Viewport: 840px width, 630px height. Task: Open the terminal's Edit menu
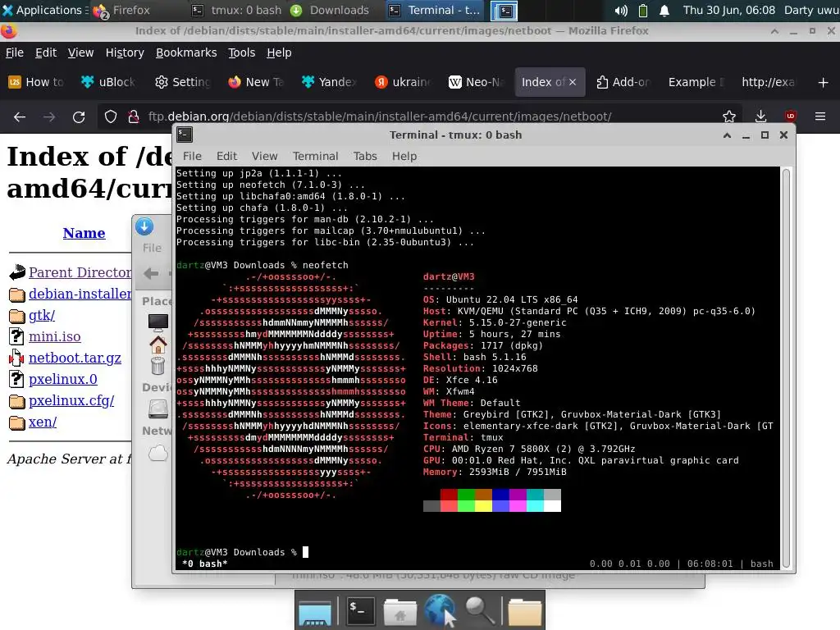[226, 156]
